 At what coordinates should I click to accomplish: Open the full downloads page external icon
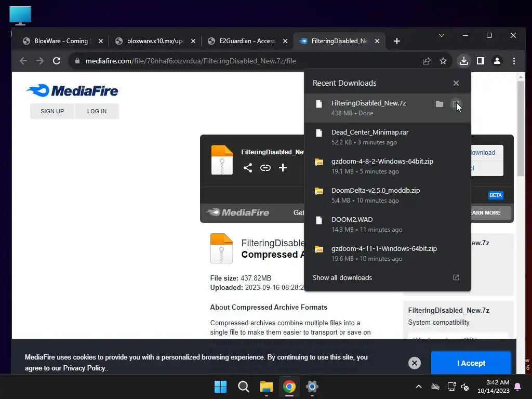pyautogui.click(x=456, y=277)
